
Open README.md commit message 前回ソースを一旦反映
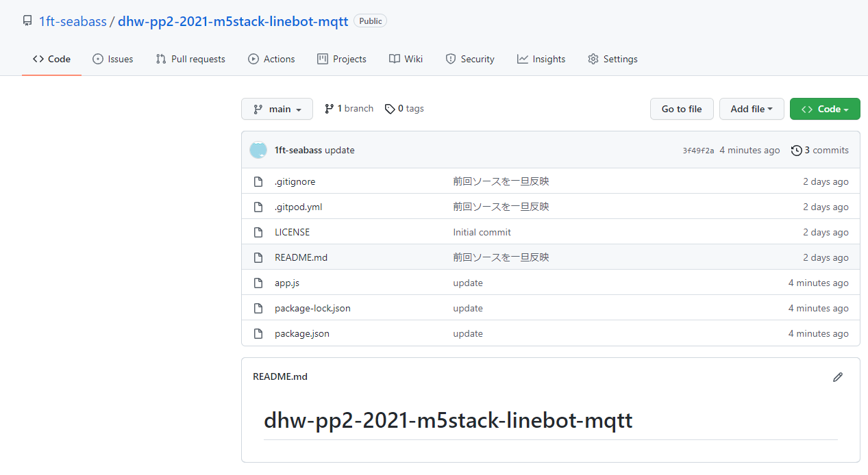coord(501,257)
